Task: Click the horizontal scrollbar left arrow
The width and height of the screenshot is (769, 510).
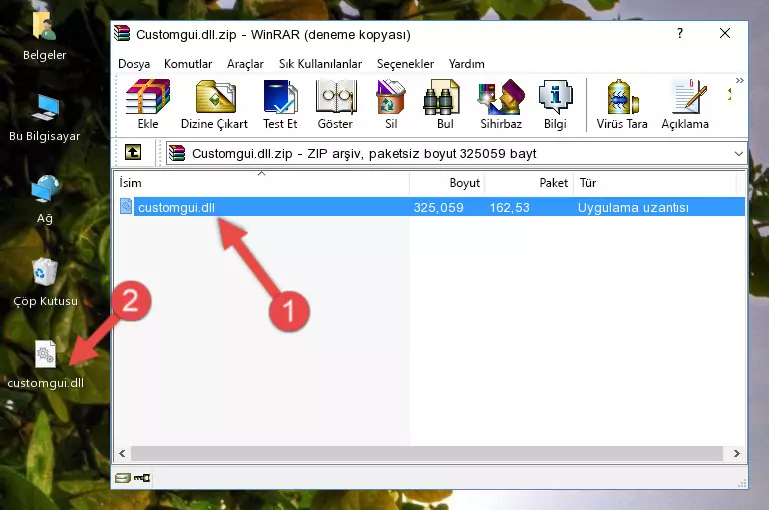Action: click(x=123, y=454)
